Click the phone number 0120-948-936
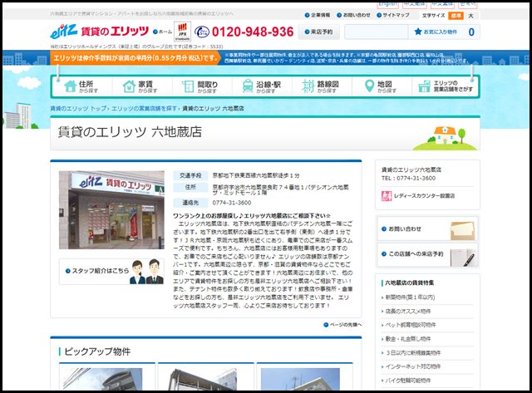The height and width of the screenshot is (393, 532). [253, 32]
